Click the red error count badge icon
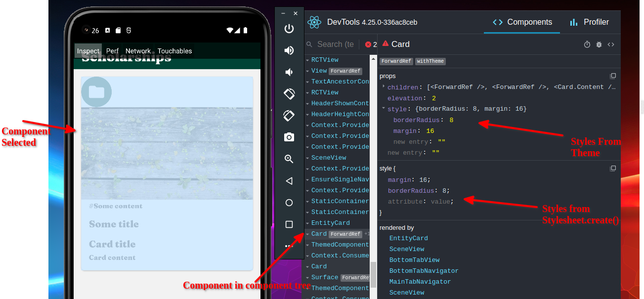Screen dimensions: 644x299 coord(368,44)
